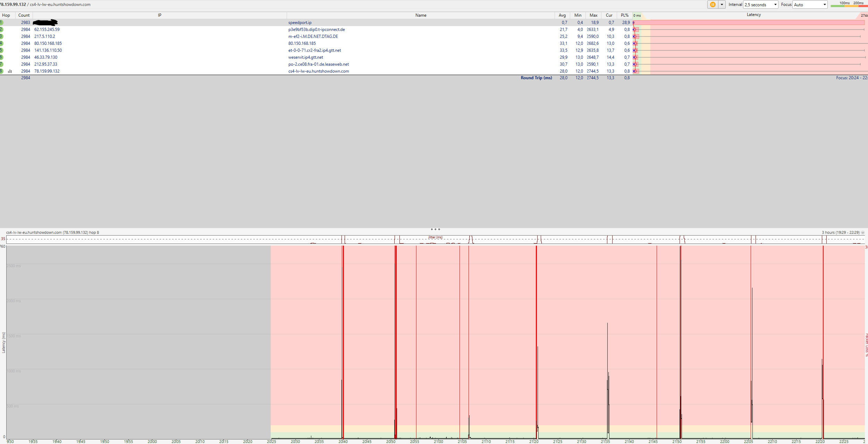
Task: Open the Focus Auto dropdown
Action: (810, 5)
